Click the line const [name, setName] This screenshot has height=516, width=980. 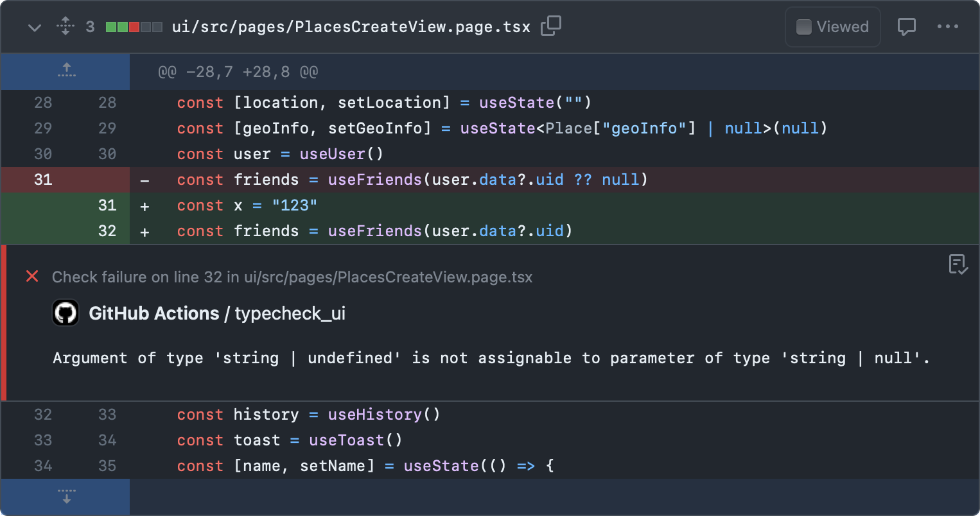(365, 466)
